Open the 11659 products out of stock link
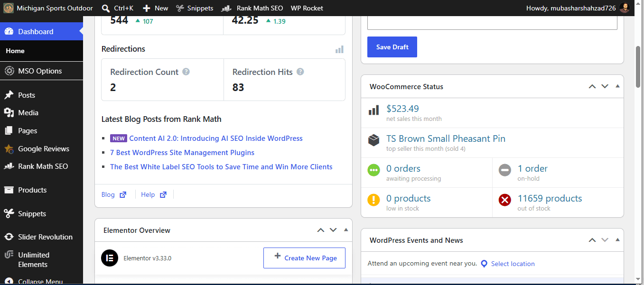 (x=550, y=198)
